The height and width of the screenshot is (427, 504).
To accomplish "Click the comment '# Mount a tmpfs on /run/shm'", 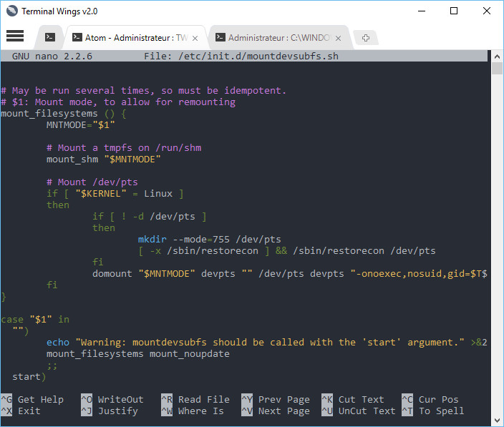I will 124,148.
